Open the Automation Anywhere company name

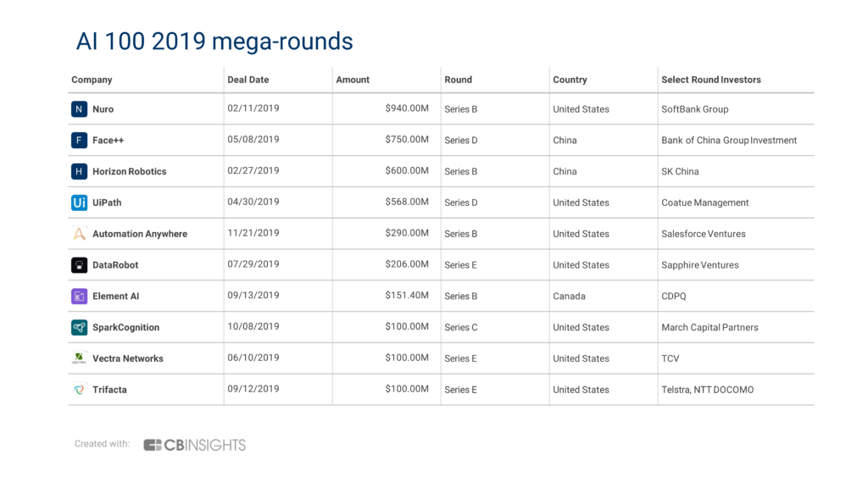(140, 234)
